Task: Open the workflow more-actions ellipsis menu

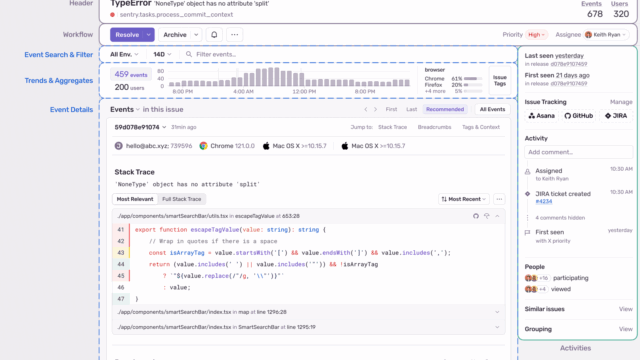Action: click(235, 35)
